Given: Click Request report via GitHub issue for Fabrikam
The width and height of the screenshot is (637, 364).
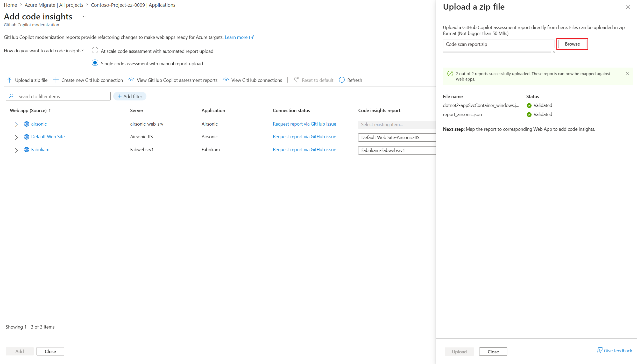Looking at the screenshot, I should [305, 150].
